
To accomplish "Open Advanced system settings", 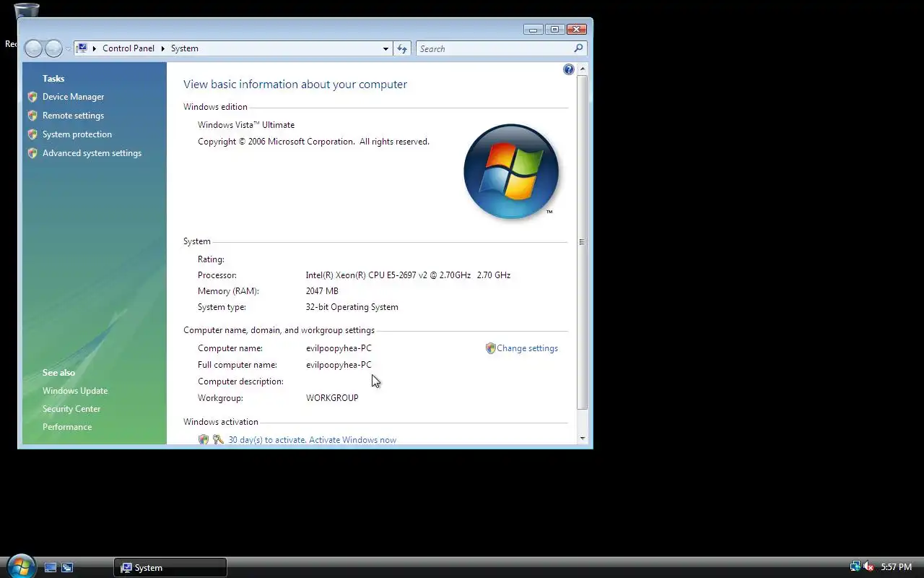I will pos(92,153).
